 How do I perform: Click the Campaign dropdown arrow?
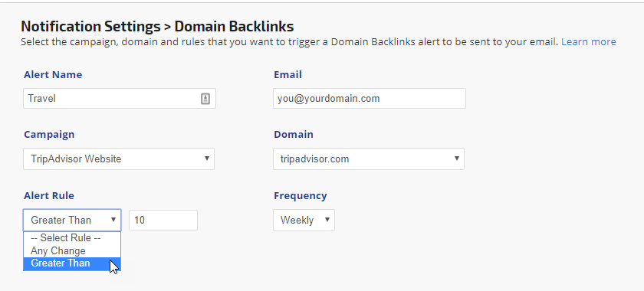pos(207,158)
